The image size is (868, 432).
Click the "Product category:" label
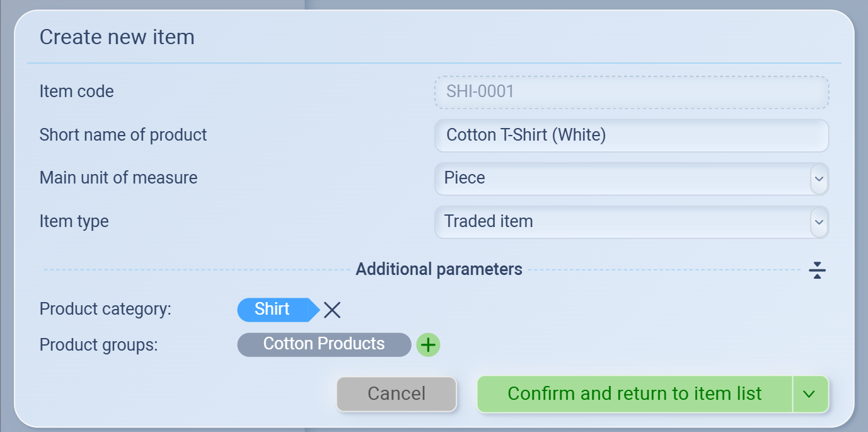[x=105, y=309]
